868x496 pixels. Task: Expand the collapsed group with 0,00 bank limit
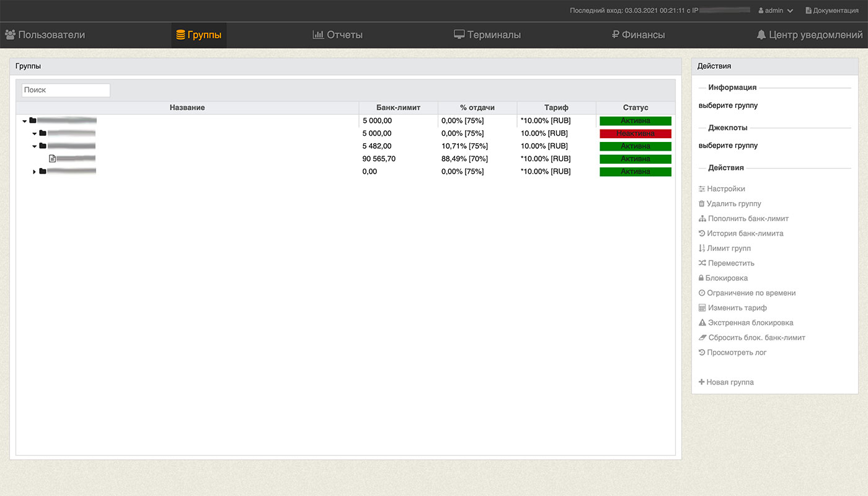coord(34,172)
